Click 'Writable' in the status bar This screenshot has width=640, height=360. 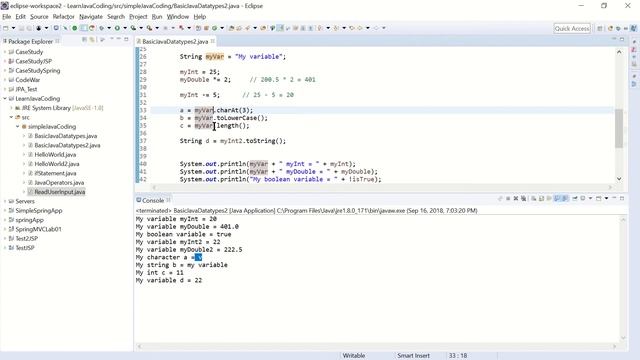coord(353,356)
